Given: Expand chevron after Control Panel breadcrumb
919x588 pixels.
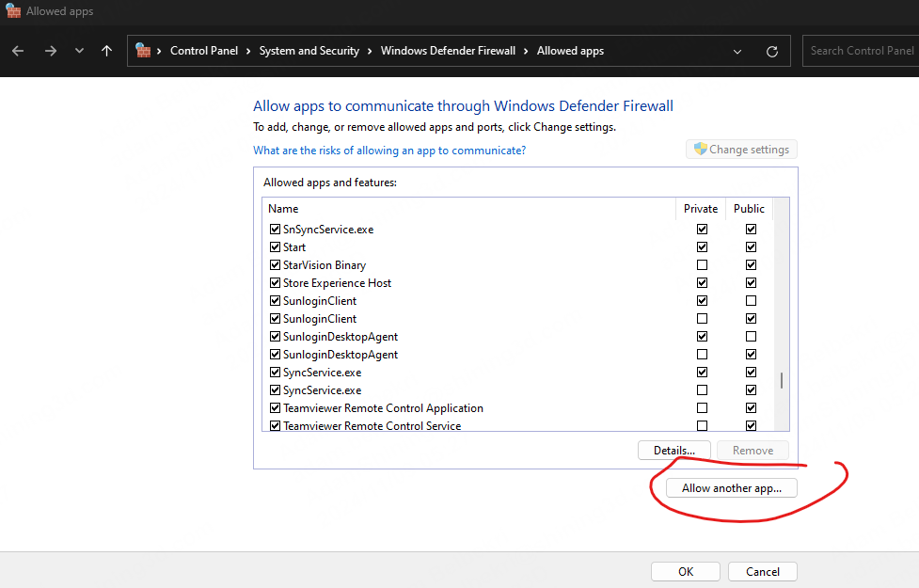Looking at the screenshot, I should [x=248, y=51].
